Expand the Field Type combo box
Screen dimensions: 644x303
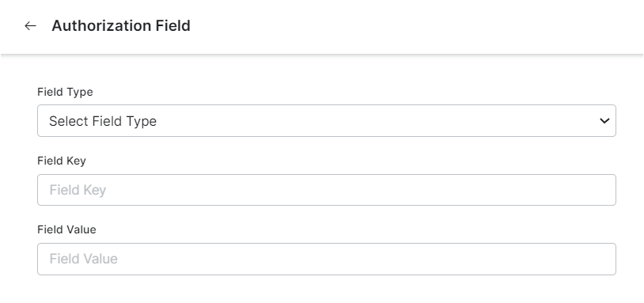(327, 121)
